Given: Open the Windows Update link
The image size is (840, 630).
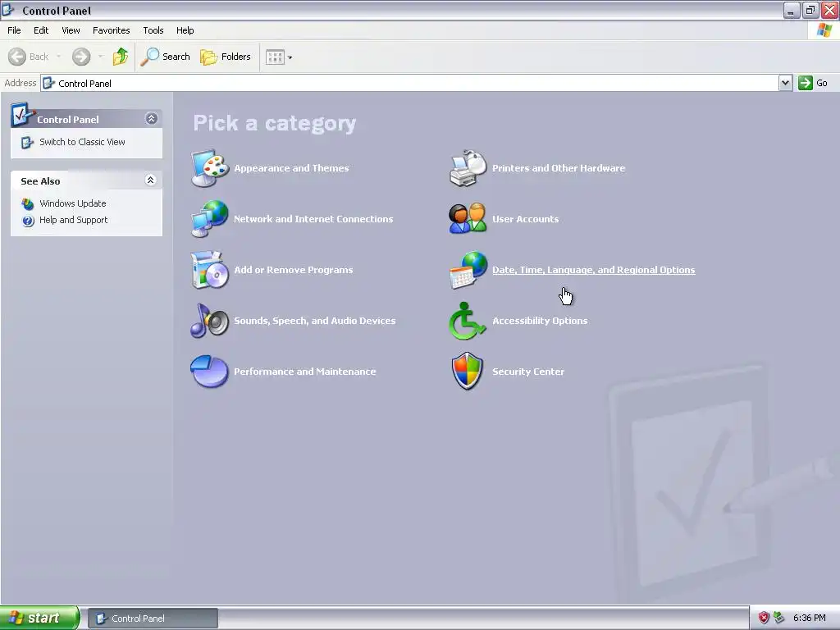Looking at the screenshot, I should point(73,203).
